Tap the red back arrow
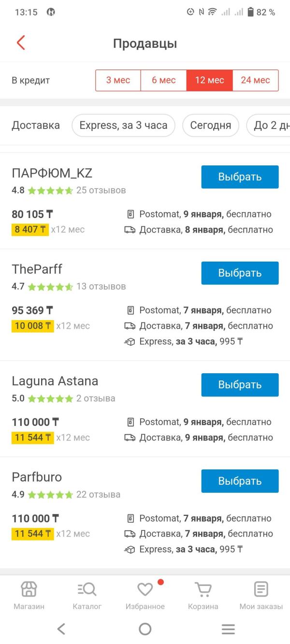Viewport: 290px width, 644px height. (x=20, y=43)
